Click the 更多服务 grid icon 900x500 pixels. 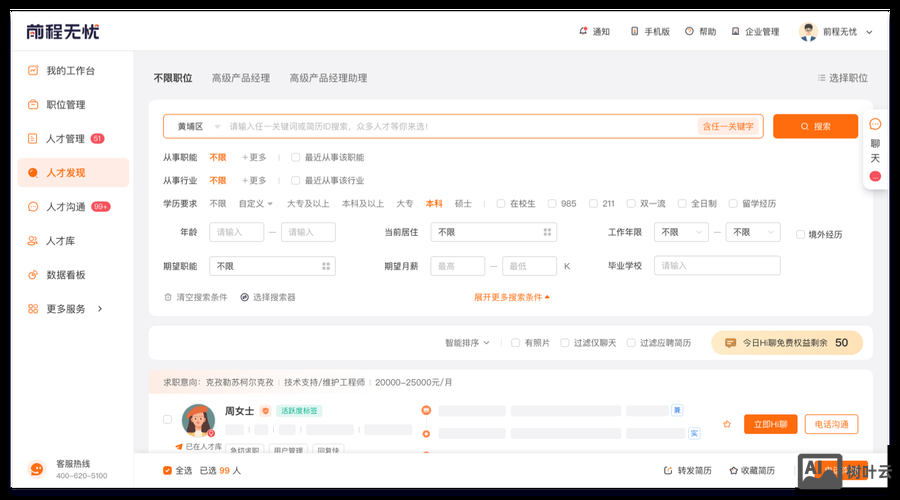(33, 309)
